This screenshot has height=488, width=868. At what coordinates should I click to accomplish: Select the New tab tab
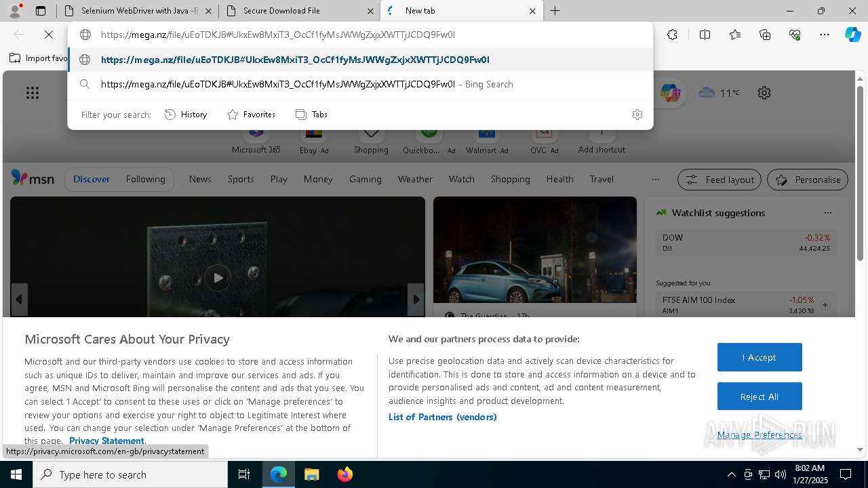pyautogui.click(x=462, y=11)
